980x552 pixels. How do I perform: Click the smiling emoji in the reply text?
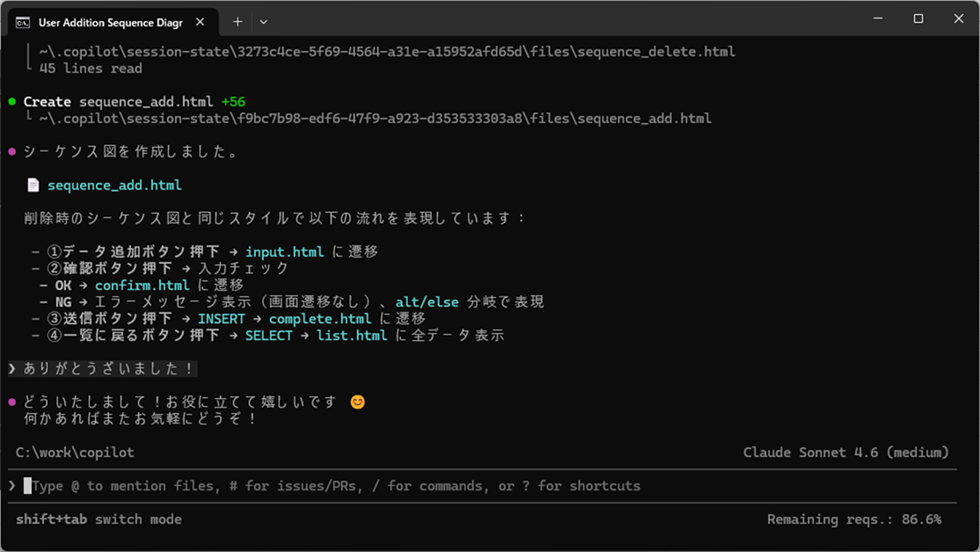(x=357, y=401)
